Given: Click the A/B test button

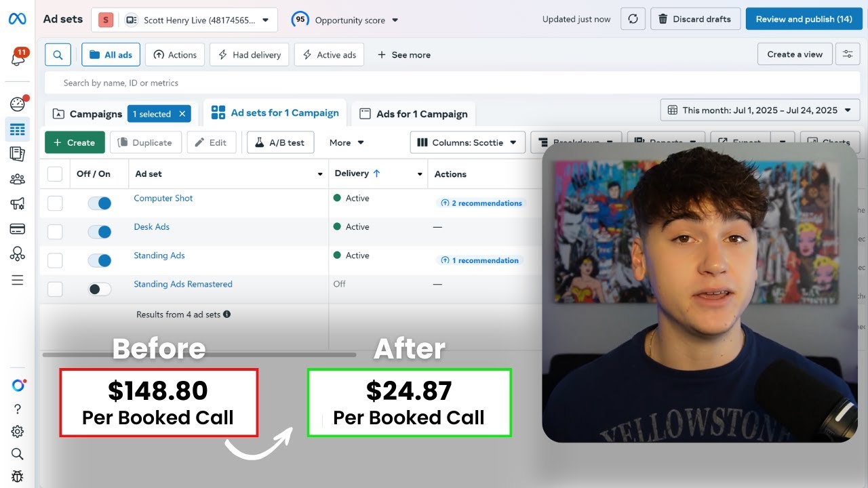Looking at the screenshot, I should (x=280, y=142).
